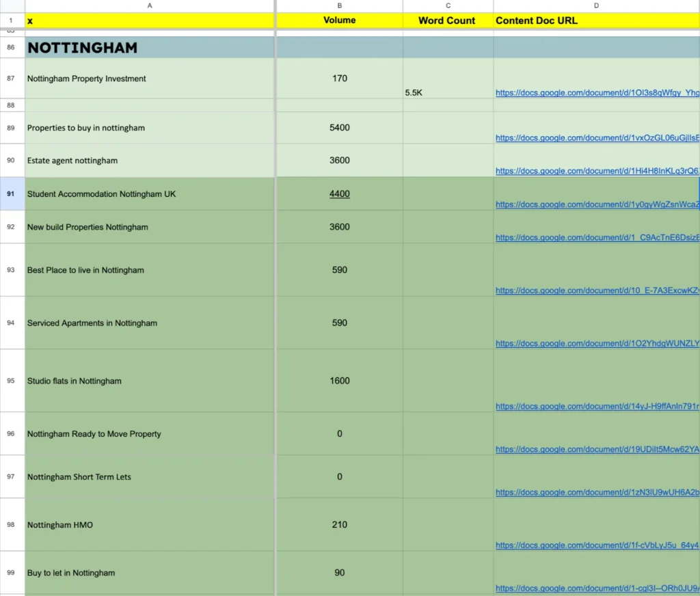The width and height of the screenshot is (700, 596).
Task: Select the 5.5K word count cell
Action: coord(448,79)
